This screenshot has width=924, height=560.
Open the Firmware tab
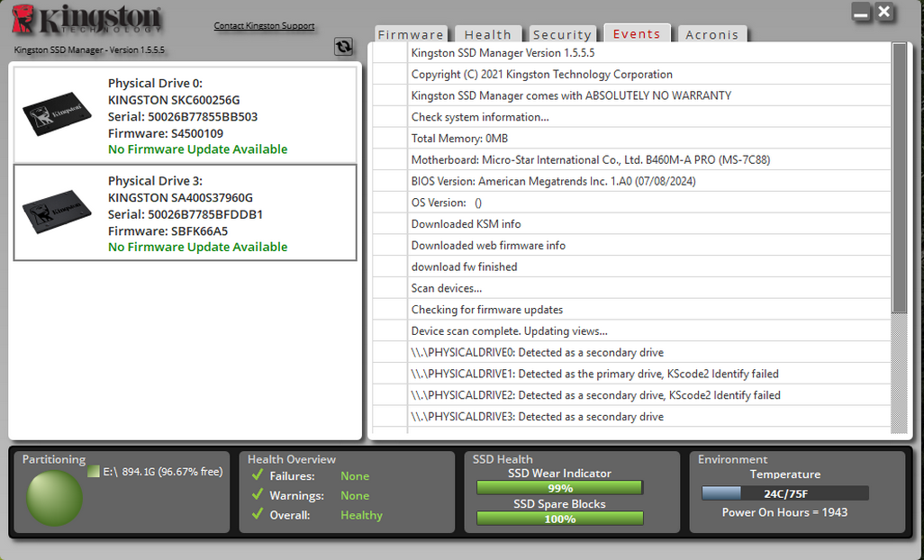411,34
